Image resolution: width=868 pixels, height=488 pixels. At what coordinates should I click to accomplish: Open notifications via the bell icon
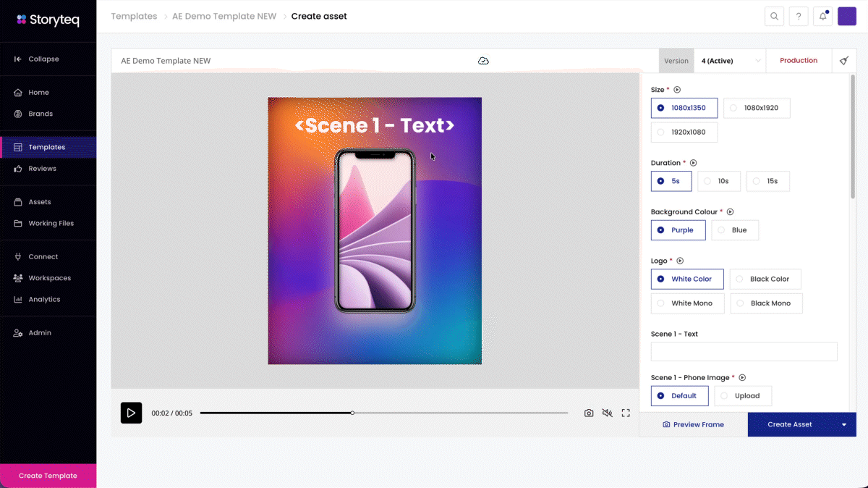[x=822, y=16]
